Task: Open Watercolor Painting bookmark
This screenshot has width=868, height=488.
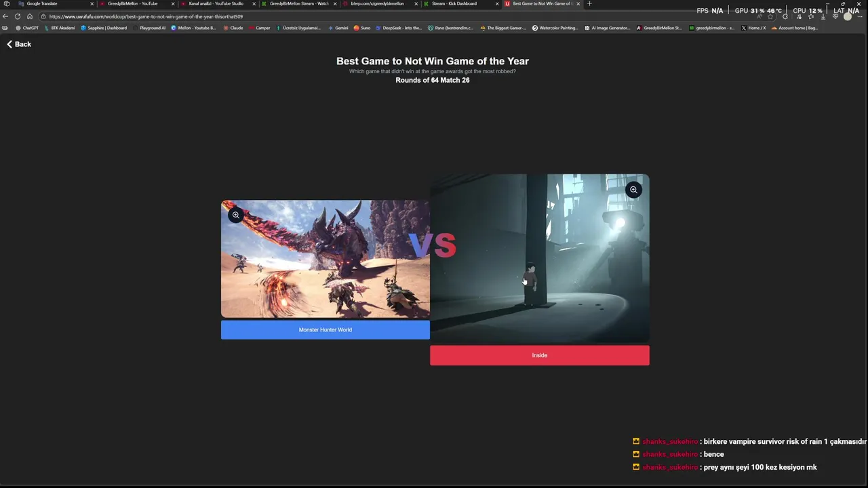Action: [555, 28]
